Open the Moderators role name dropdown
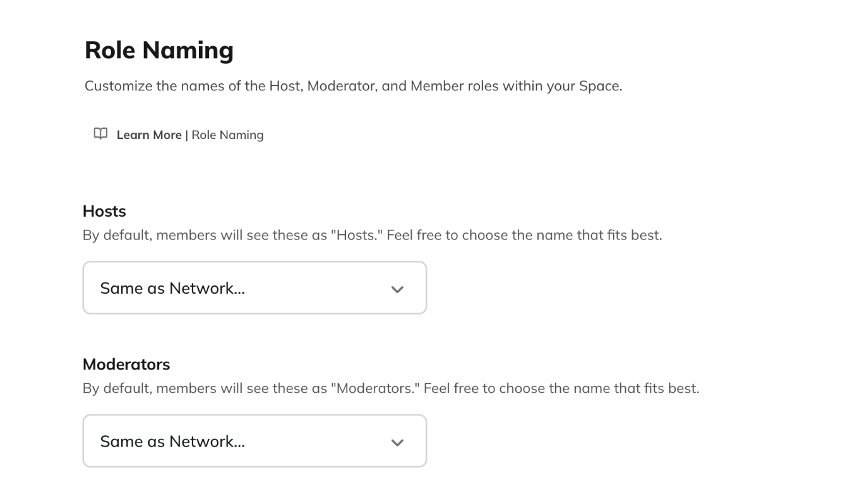Viewport: 850px width, 504px height. click(x=254, y=441)
